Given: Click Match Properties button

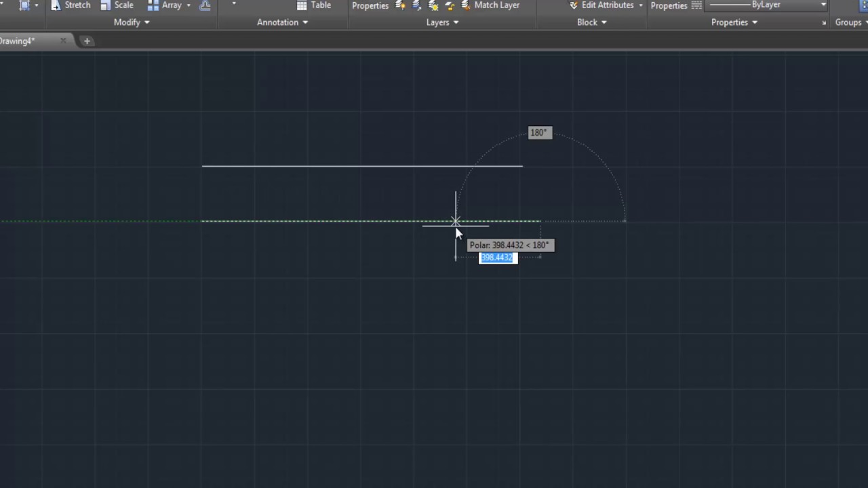Looking at the screenshot, I should tap(669, 5).
